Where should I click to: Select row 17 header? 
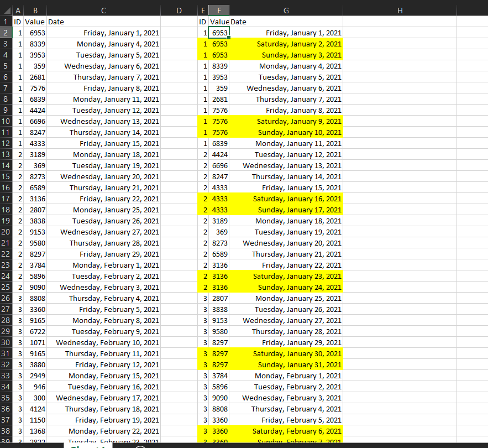[6, 199]
